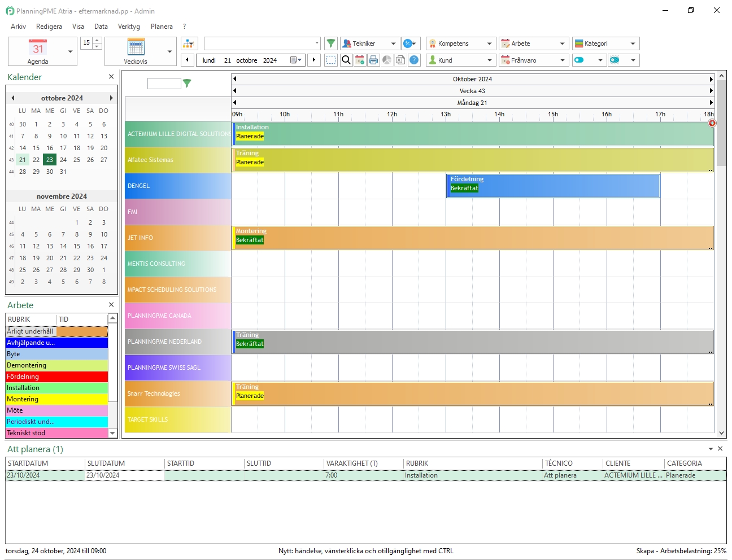Click the green filter funnel in toolbar
This screenshot has height=560, width=732.
coord(331,43)
